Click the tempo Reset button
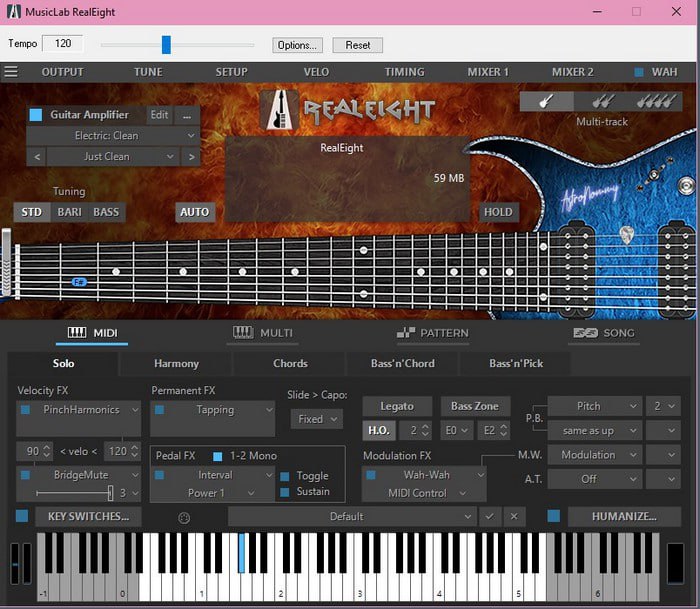 pos(358,45)
